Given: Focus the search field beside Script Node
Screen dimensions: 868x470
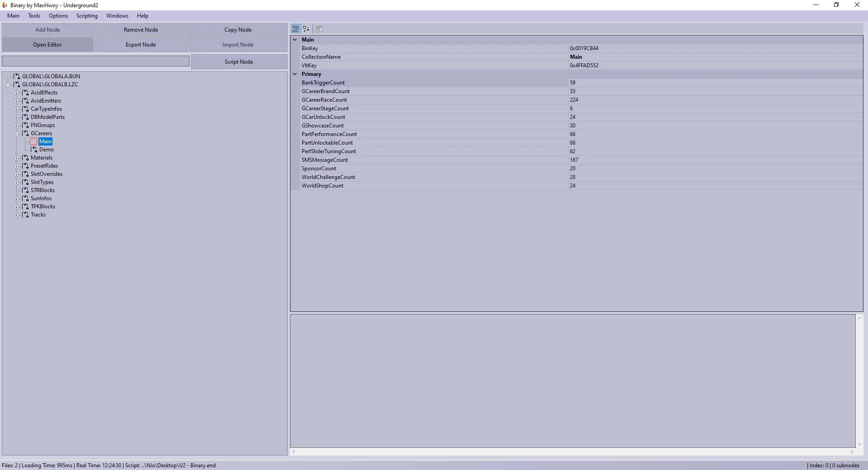Looking at the screenshot, I should (x=95, y=61).
